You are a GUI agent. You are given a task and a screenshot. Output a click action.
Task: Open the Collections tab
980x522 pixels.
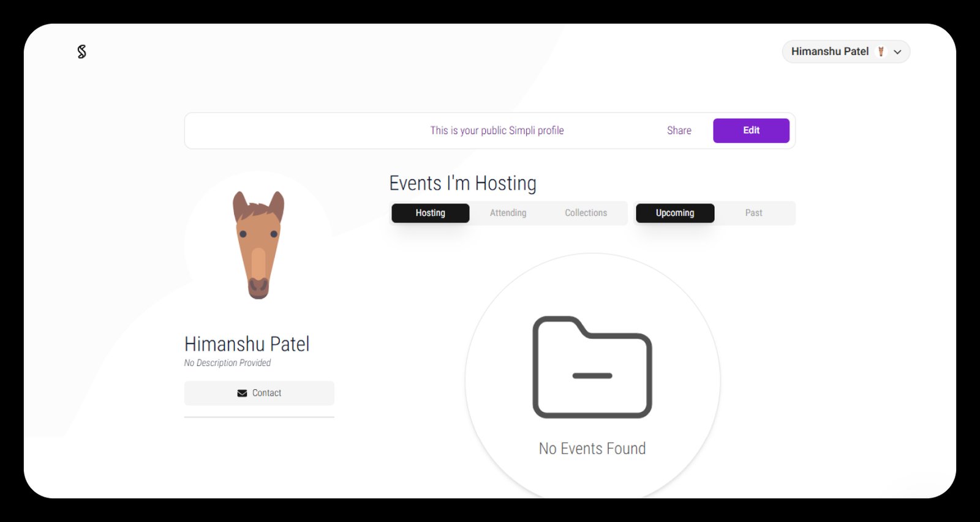(x=586, y=213)
